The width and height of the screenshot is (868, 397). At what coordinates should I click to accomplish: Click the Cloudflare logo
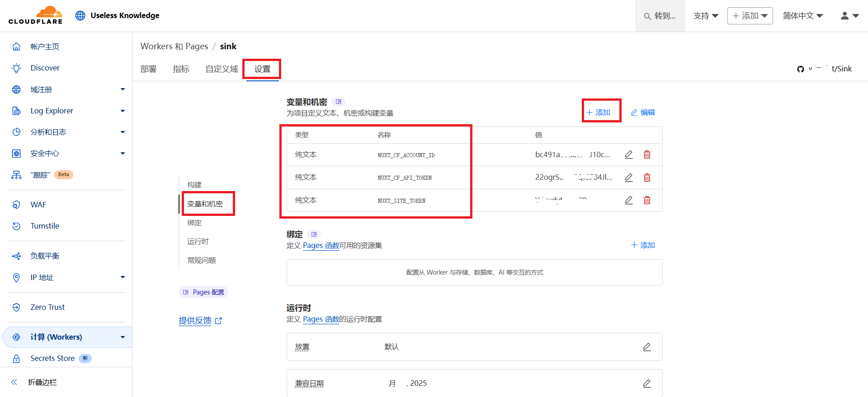[x=35, y=15]
